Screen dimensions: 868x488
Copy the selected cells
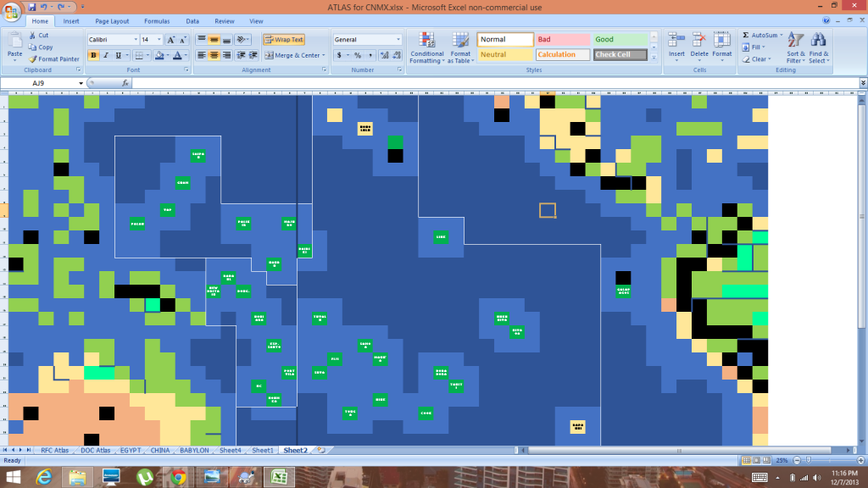point(41,47)
